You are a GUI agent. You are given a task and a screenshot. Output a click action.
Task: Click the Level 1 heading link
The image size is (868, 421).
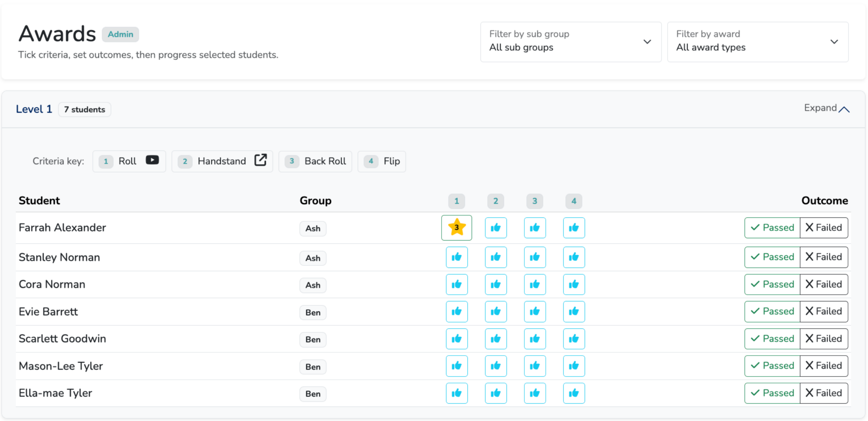[34, 109]
